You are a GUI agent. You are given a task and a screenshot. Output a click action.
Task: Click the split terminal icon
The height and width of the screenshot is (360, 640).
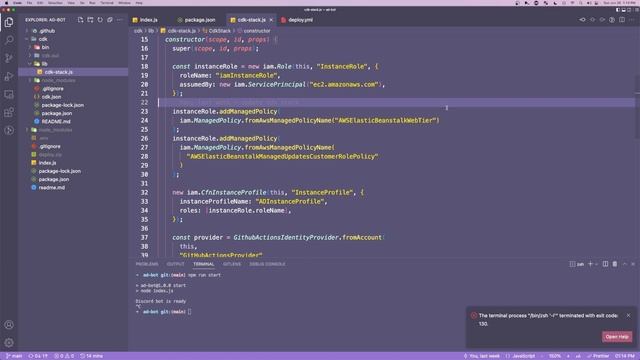click(605, 264)
